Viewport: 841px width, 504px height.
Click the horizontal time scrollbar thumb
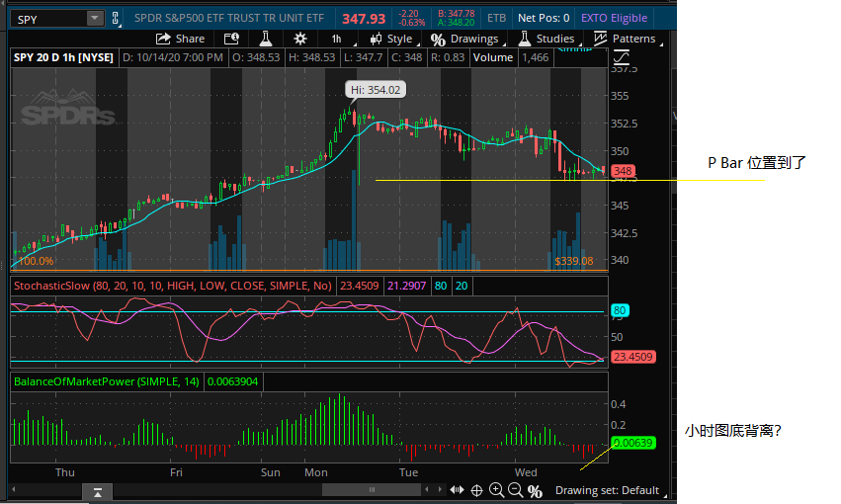tap(372, 489)
